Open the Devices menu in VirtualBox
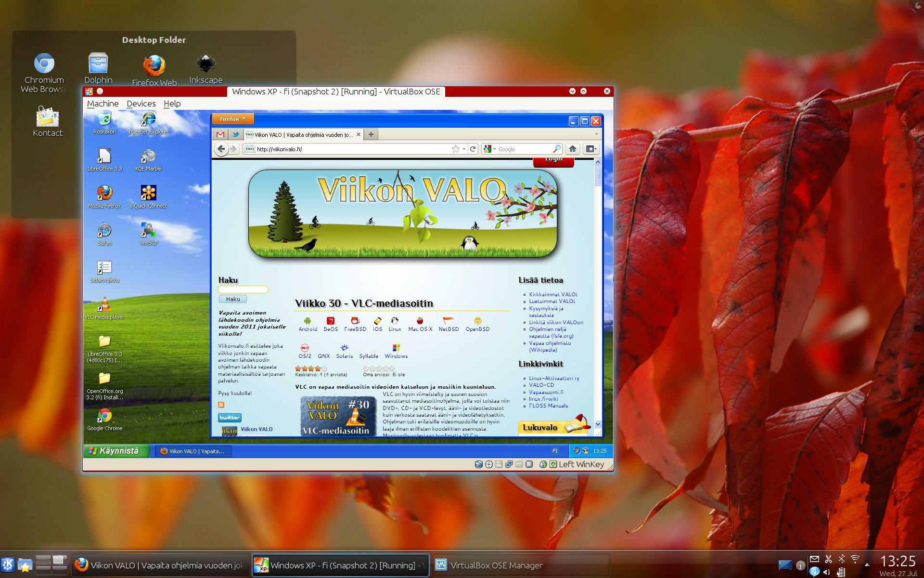 [141, 104]
